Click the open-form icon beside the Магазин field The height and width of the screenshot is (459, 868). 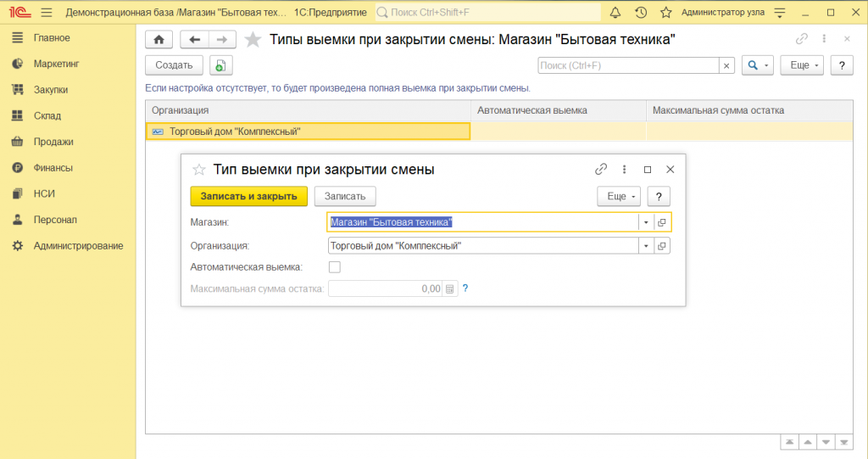pyautogui.click(x=662, y=221)
